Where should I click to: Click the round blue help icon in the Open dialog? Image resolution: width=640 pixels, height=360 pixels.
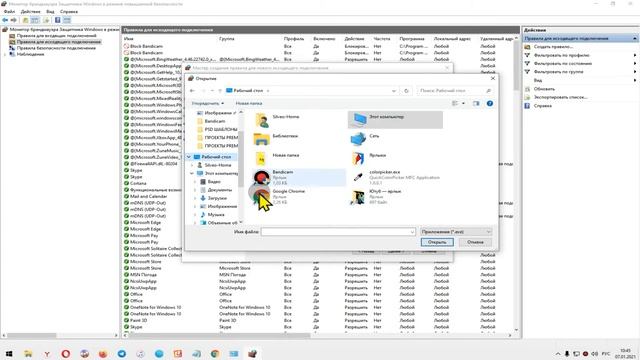[x=490, y=104]
